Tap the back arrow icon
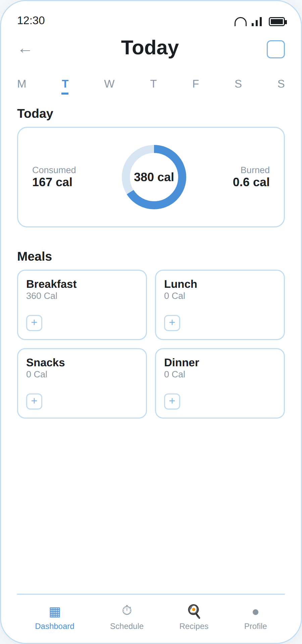The height and width of the screenshot is (644, 302). 25,50
